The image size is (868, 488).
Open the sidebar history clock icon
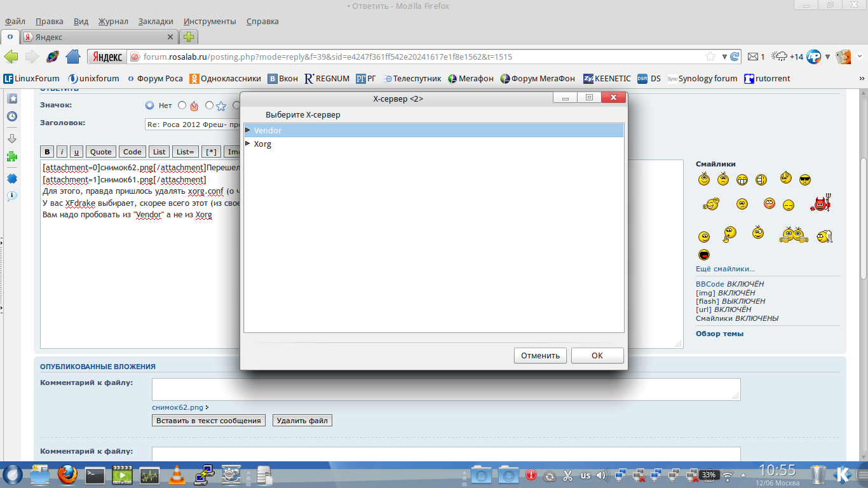(x=11, y=117)
